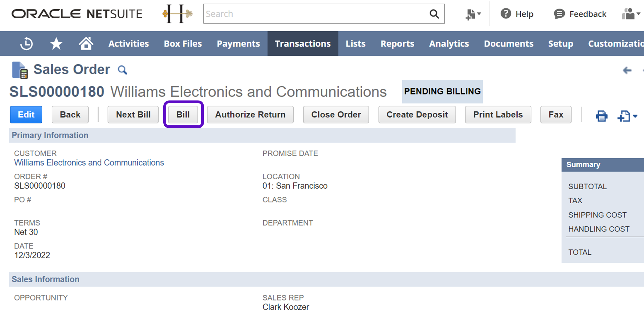
Task: Click the magnifier search button in search bar
Action: 434,14
